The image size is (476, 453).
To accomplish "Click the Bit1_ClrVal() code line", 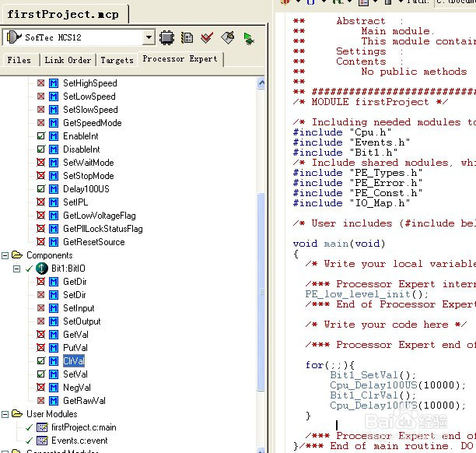I will point(373,395).
